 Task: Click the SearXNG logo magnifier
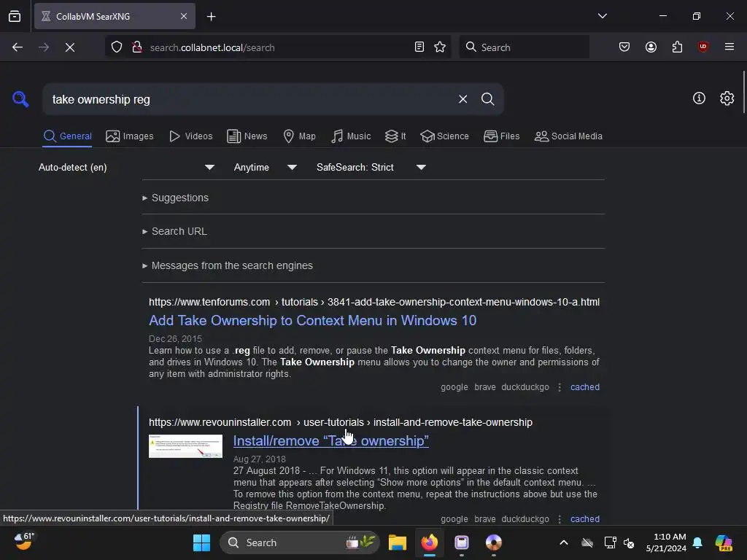coord(20,99)
